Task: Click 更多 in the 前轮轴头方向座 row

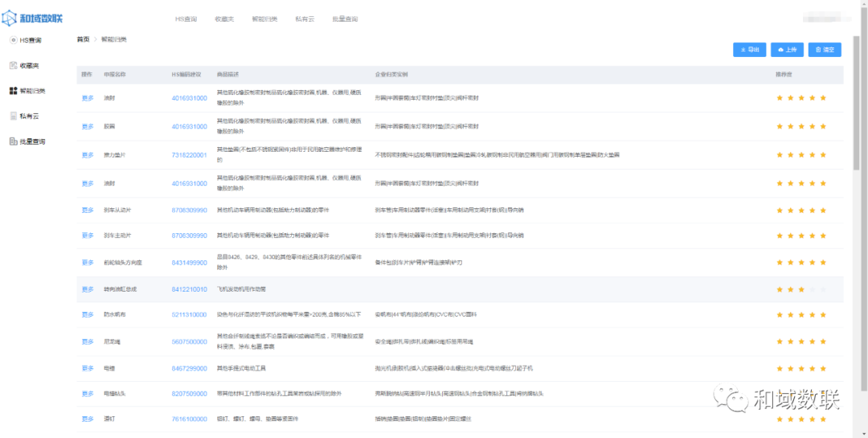Action: point(88,263)
